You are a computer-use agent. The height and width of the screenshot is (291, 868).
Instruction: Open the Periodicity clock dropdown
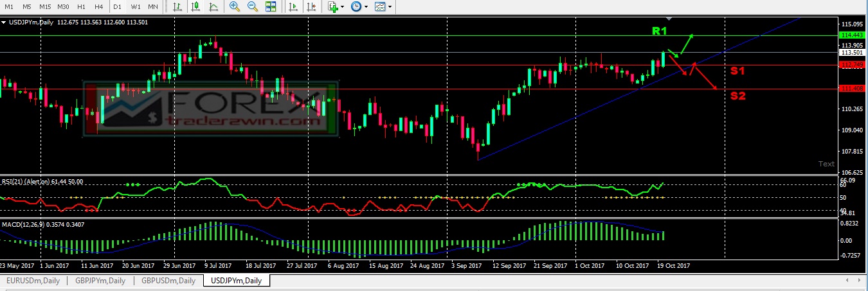pyautogui.click(x=366, y=6)
